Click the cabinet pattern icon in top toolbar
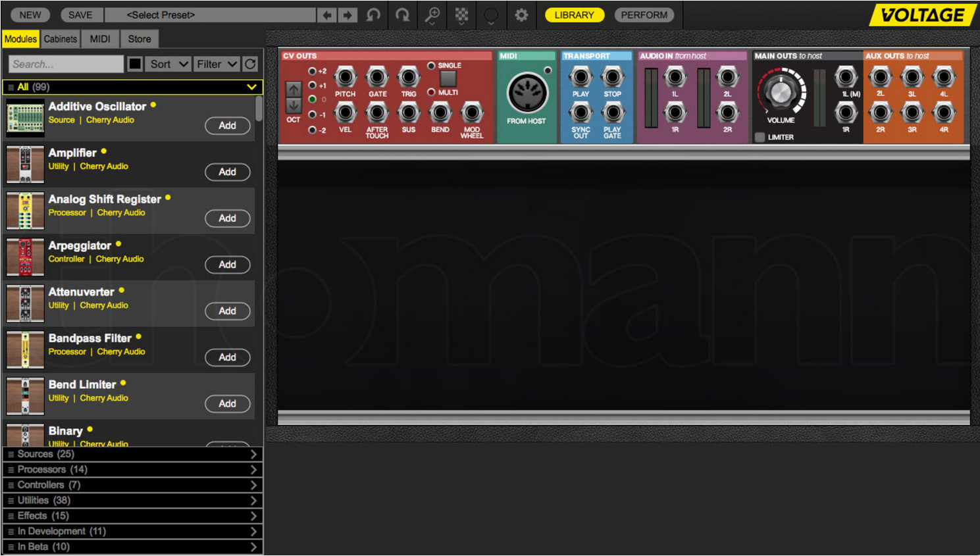The image size is (980, 556). 461,14
